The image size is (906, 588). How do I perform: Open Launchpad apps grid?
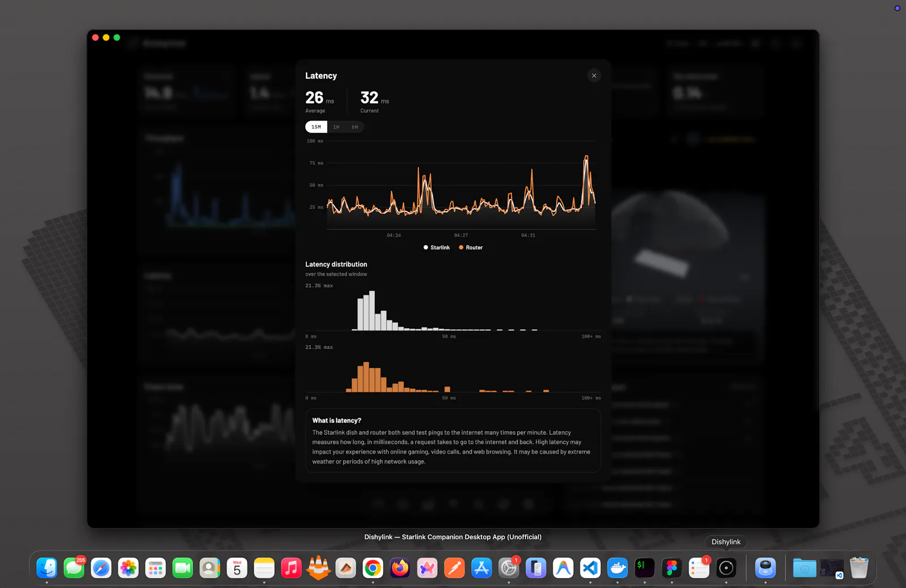(156, 568)
